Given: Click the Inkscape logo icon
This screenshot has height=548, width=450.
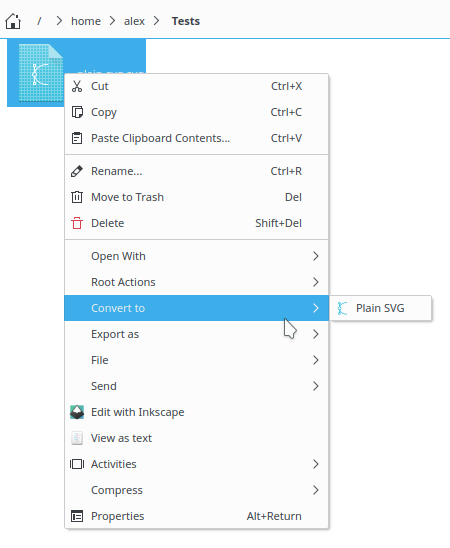Looking at the screenshot, I should click(77, 412).
